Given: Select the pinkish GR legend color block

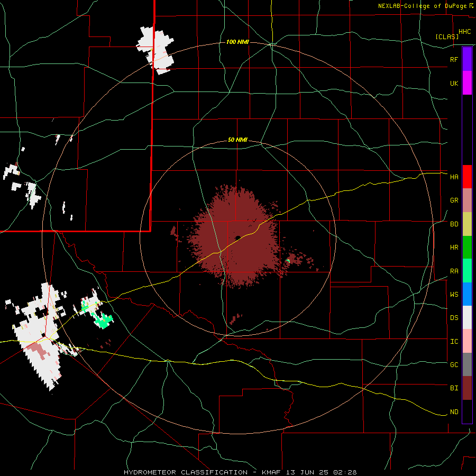Looking at the screenshot, I should [467, 200].
